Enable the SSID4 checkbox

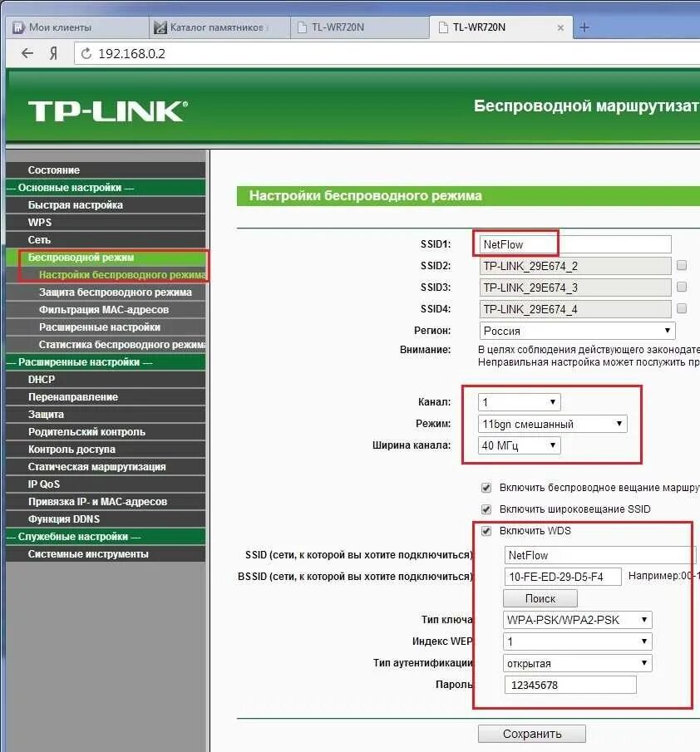click(681, 308)
